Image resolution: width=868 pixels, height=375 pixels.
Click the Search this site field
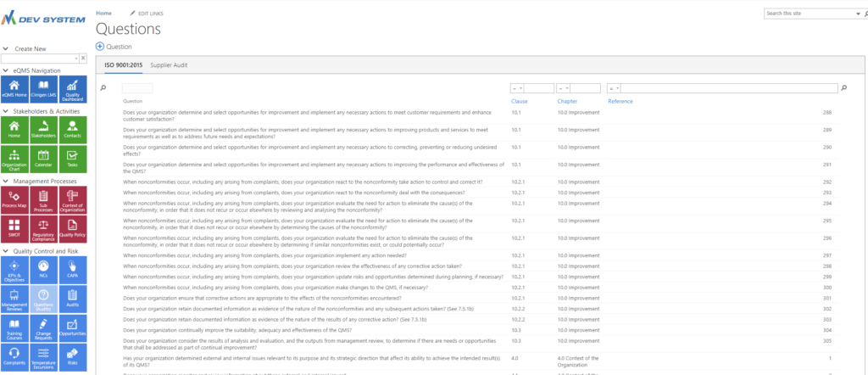pos(810,14)
